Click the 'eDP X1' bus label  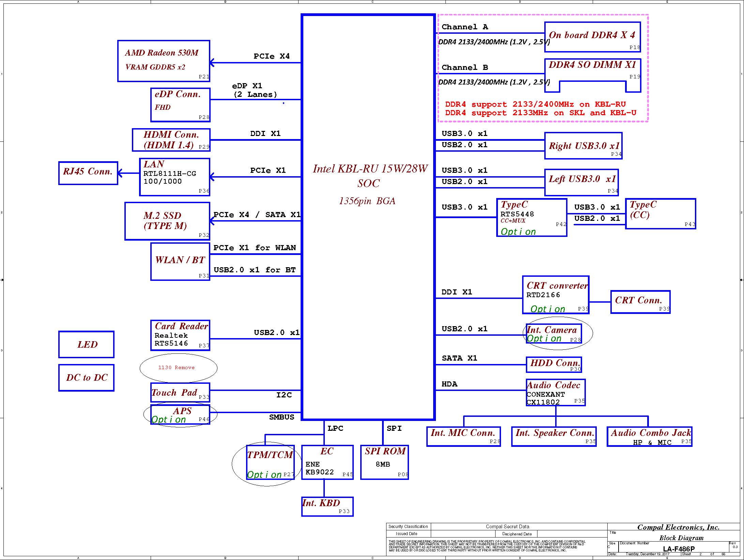(x=247, y=86)
